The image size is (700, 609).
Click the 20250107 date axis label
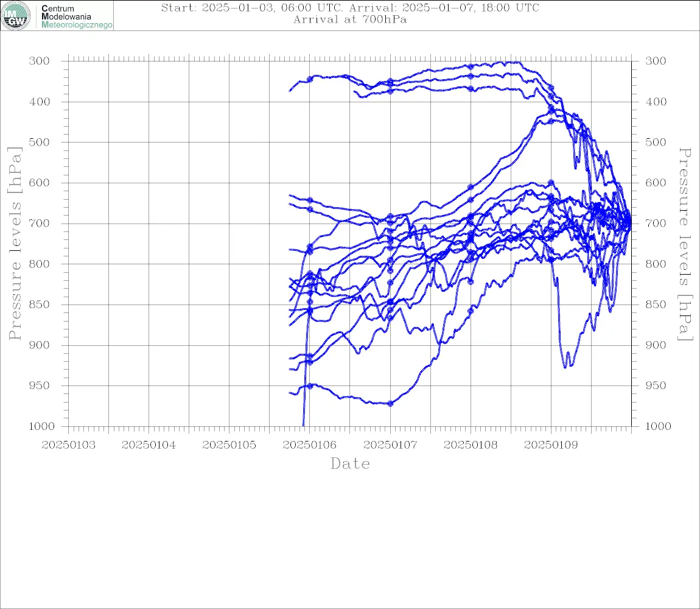[x=390, y=445]
